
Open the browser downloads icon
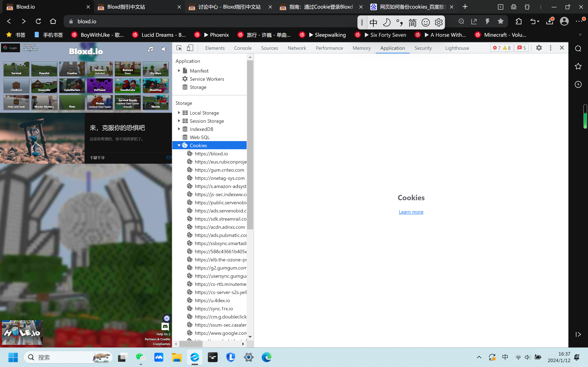pyautogui.click(x=549, y=22)
